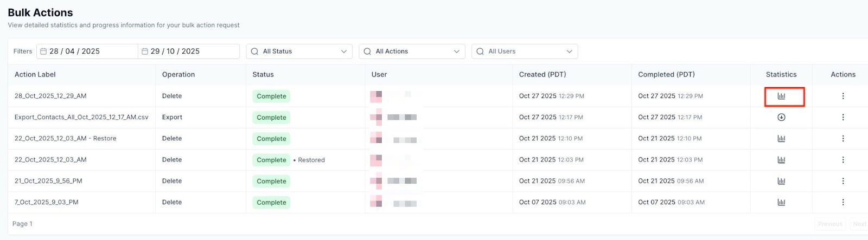Open three-dot menu for 7_Oct_2025_9_03_PM row

tap(843, 202)
